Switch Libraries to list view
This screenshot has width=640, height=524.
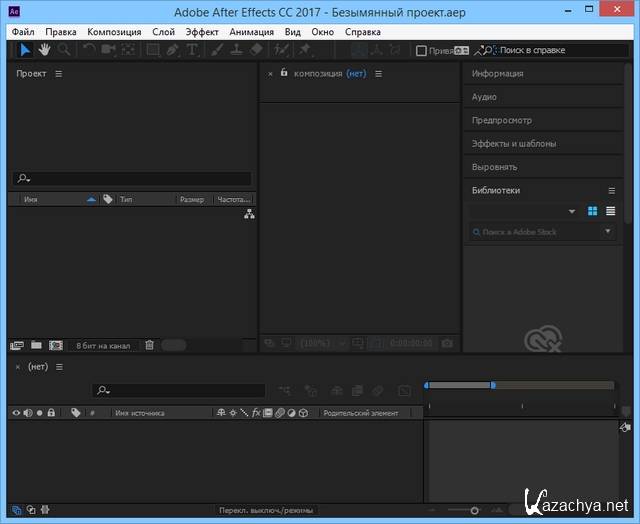[x=610, y=211]
